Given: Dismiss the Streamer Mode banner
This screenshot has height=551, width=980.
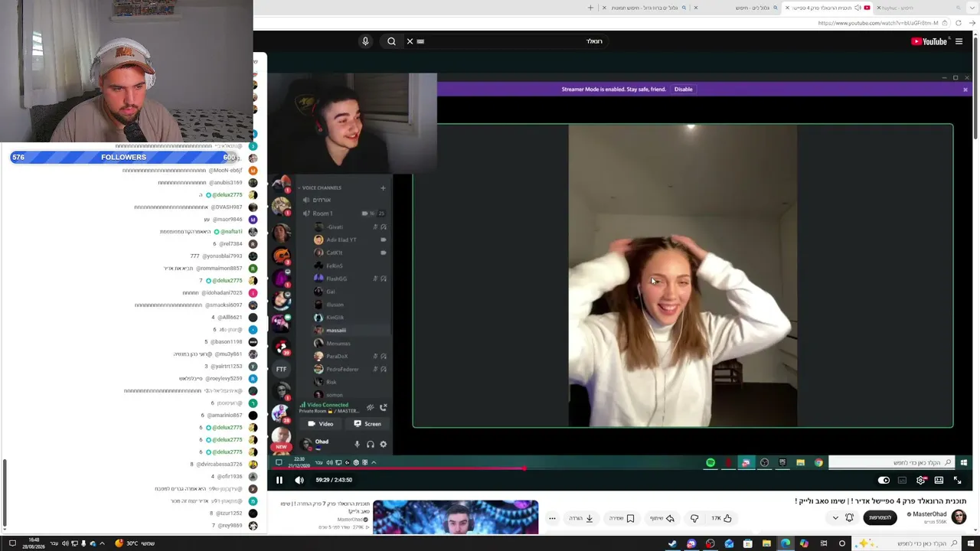Looking at the screenshot, I should pyautogui.click(x=965, y=90).
